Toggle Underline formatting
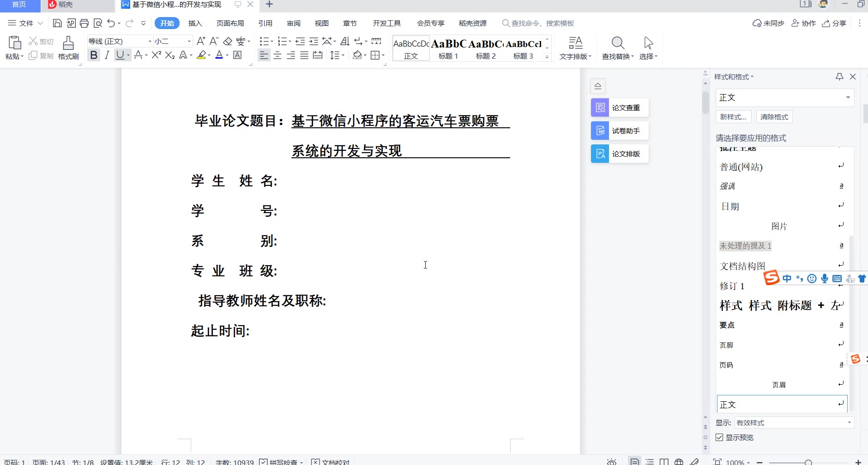This screenshot has width=868, height=465. click(x=120, y=55)
